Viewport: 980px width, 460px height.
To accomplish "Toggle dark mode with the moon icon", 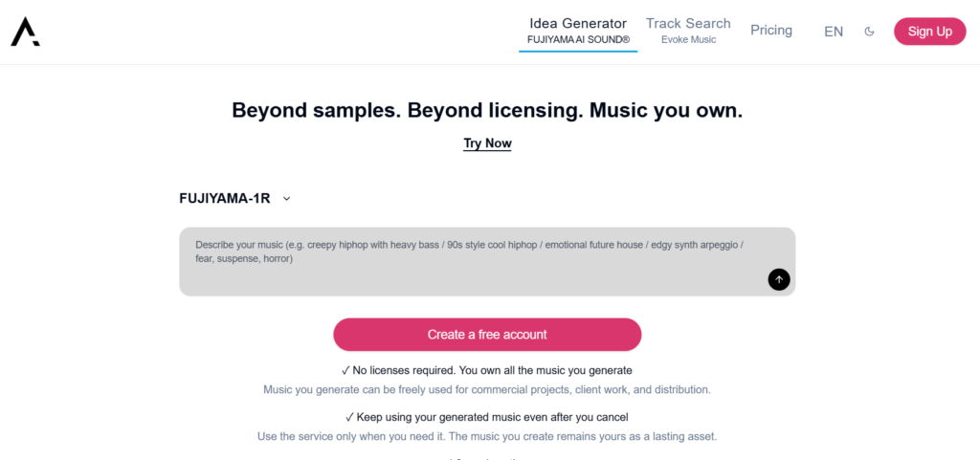I will click(x=869, y=32).
